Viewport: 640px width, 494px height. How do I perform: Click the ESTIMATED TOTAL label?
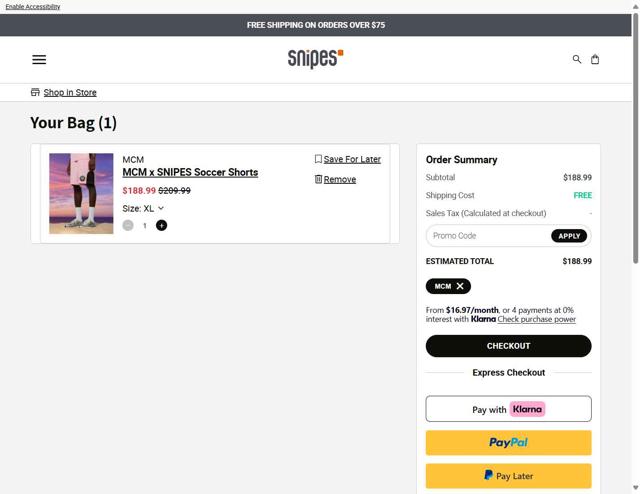(460, 261)
